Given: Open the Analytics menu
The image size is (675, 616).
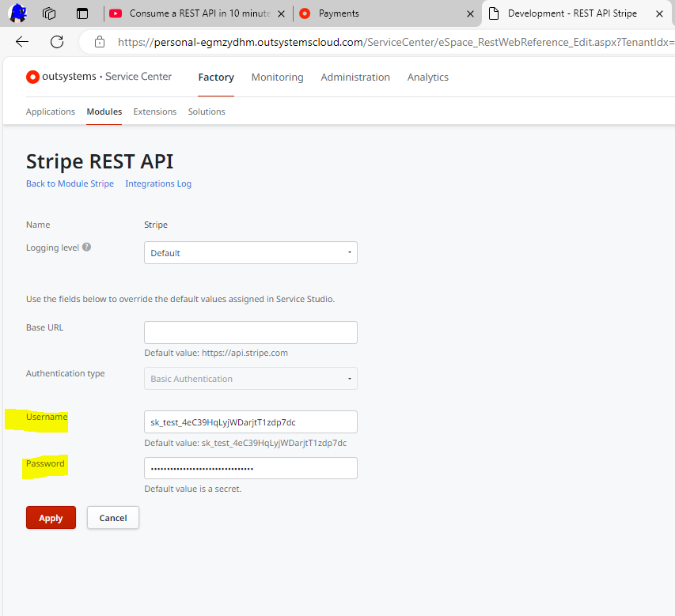Looking at the screenshot, I should 428,77.
